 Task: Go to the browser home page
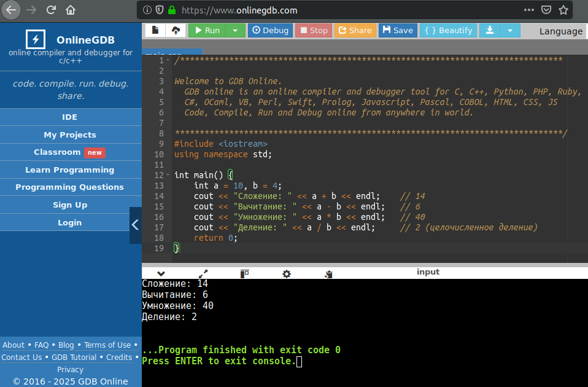click(x=71, y=10)
